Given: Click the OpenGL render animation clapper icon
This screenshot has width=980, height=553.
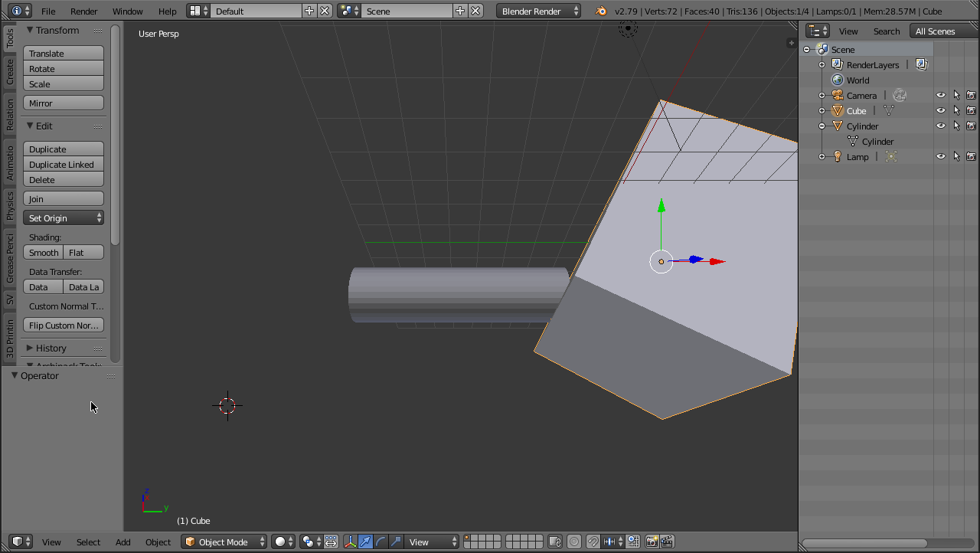Looking at the screenshot, I should pos(667,542).
